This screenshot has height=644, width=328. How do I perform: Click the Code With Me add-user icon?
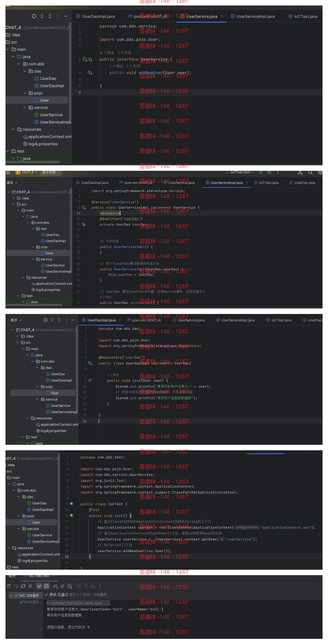300,172
